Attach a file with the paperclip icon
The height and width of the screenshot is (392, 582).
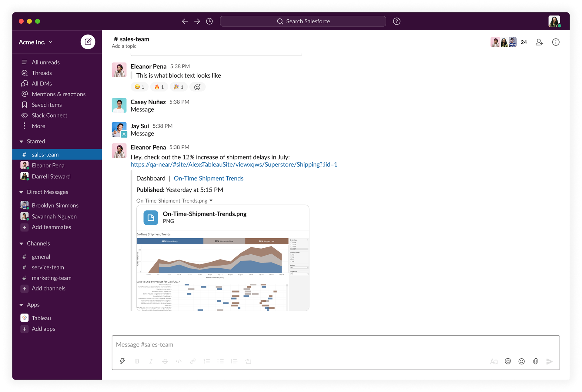(x=535, y=361)
